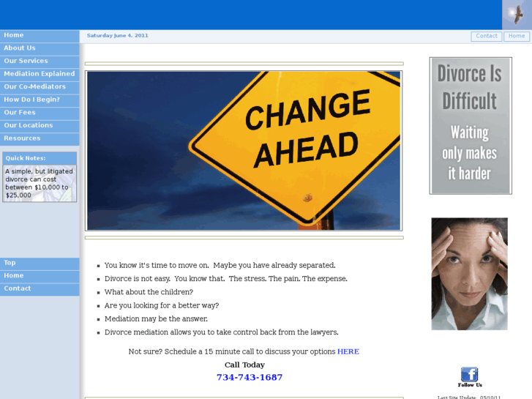Screen dimensions: 532x399
Task: Go to Our Services
Action: [40, 61]
